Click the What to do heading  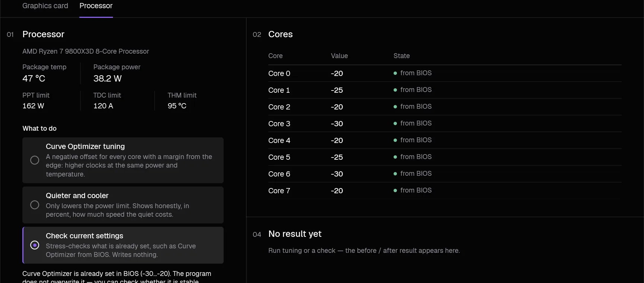pos(40,128)
